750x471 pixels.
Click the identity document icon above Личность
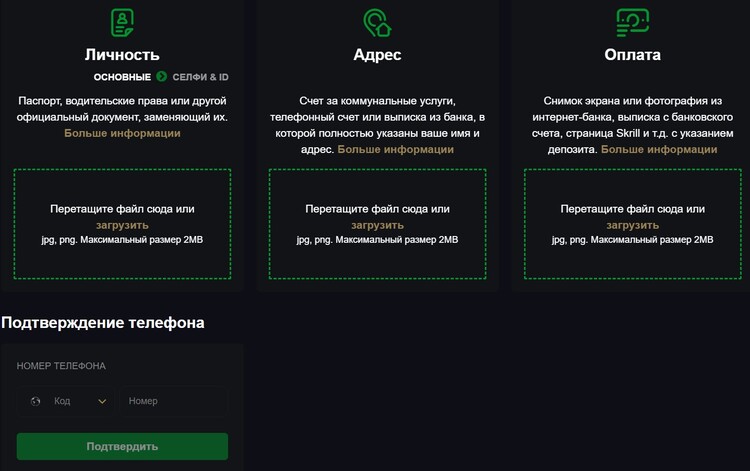122,20
